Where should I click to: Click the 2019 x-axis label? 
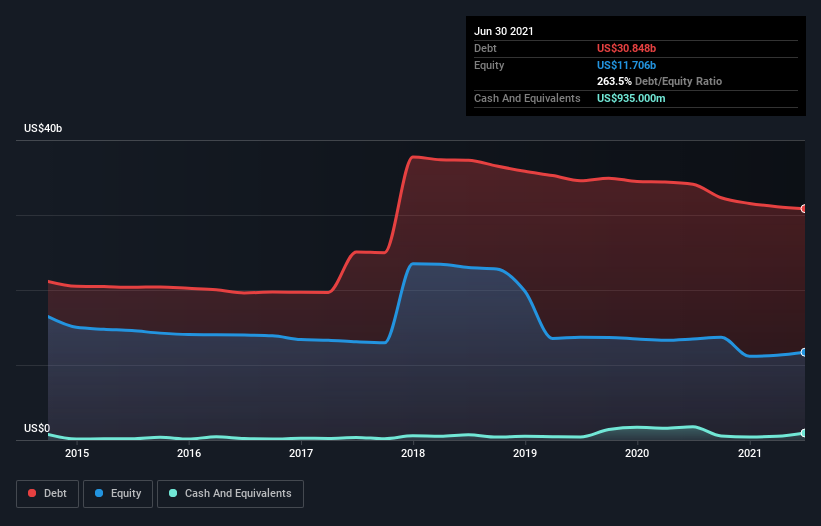pyautogui.click(x=525, y=453)
